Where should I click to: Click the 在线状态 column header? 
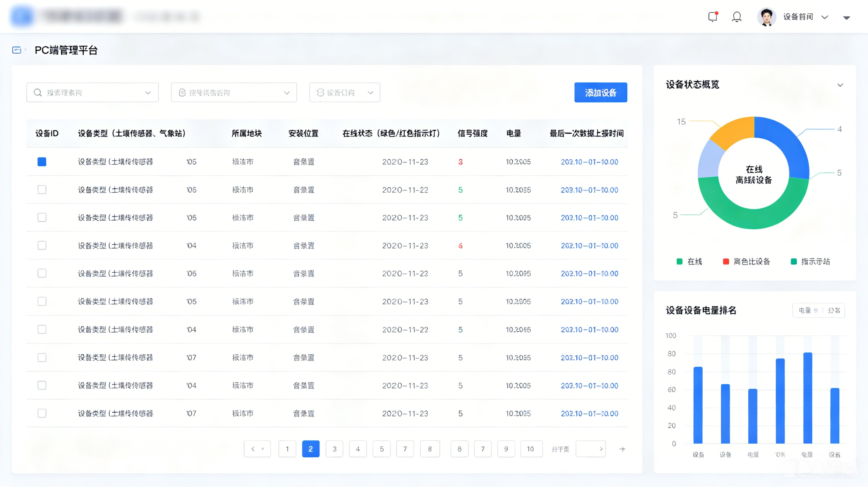pyautogui.click(x=391, y=133)
